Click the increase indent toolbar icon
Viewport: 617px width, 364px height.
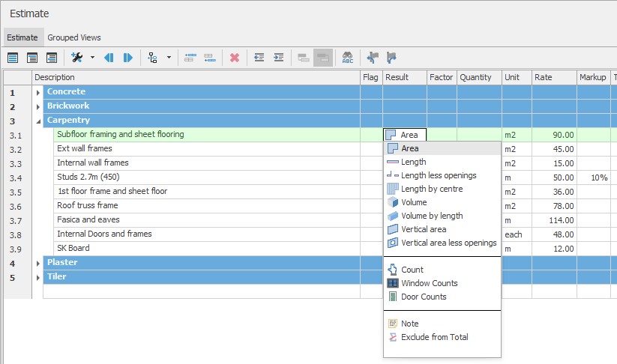coord(279,58)
